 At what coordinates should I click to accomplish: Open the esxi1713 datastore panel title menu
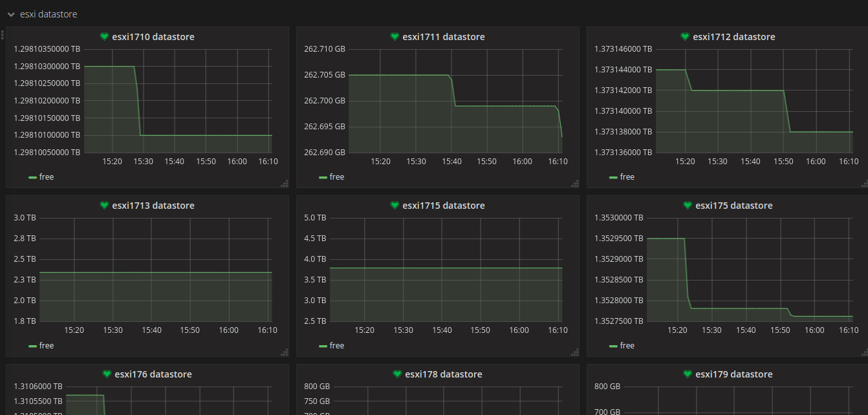[x=153, y=206]
